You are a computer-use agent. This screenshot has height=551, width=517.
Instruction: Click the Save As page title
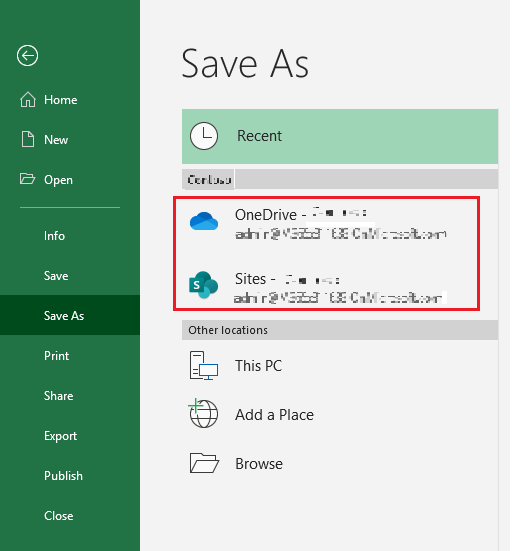tap(245, 64)
